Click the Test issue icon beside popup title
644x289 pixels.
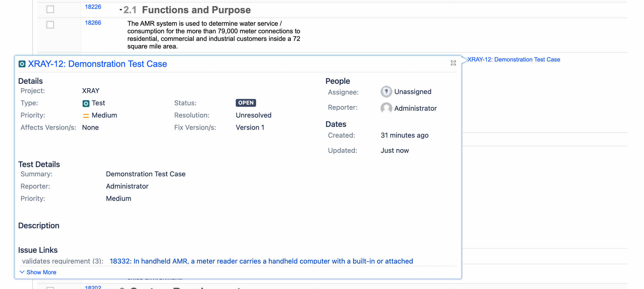(22, 64)
